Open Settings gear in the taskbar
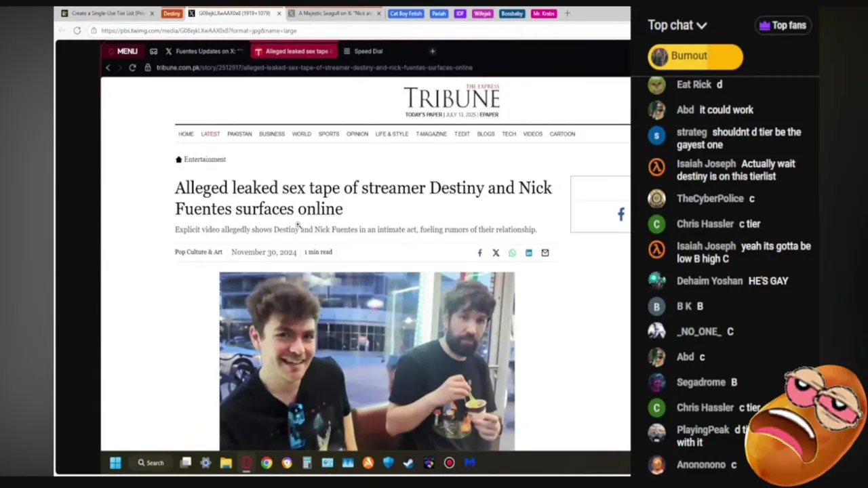Image resolution: width=868 pixels, height=488 pixels. coord(205,463)
